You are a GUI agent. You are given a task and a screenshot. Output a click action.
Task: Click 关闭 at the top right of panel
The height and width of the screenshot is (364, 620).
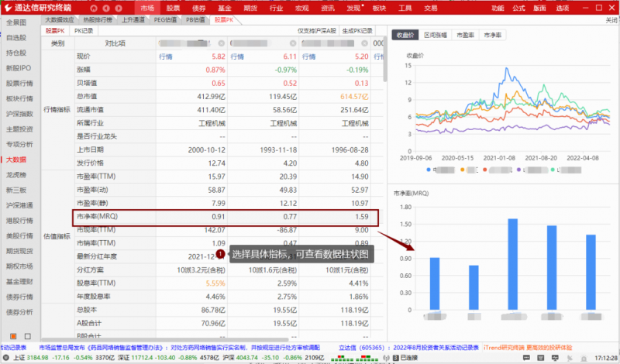[611, 20]
